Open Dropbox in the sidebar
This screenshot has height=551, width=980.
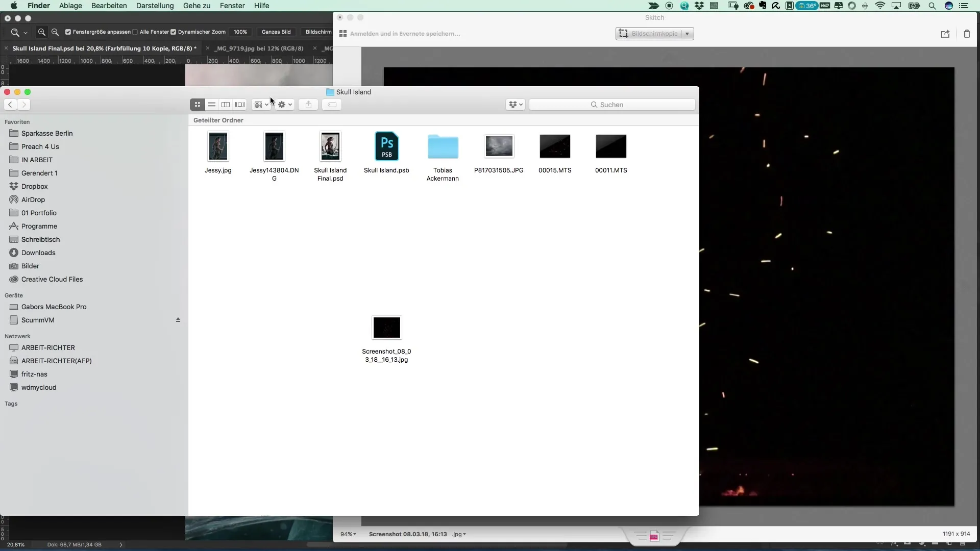[x=34, y=186]
